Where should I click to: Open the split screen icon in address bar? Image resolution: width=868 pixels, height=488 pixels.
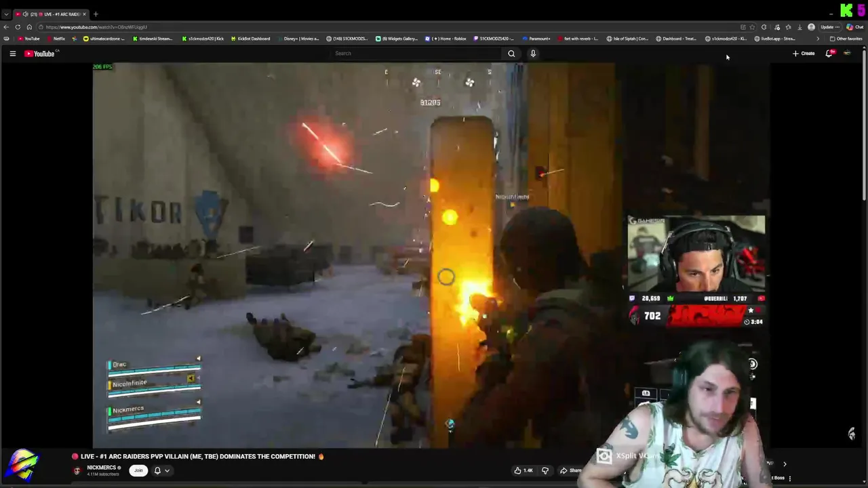pyautogui.click(x=743, y=27)
